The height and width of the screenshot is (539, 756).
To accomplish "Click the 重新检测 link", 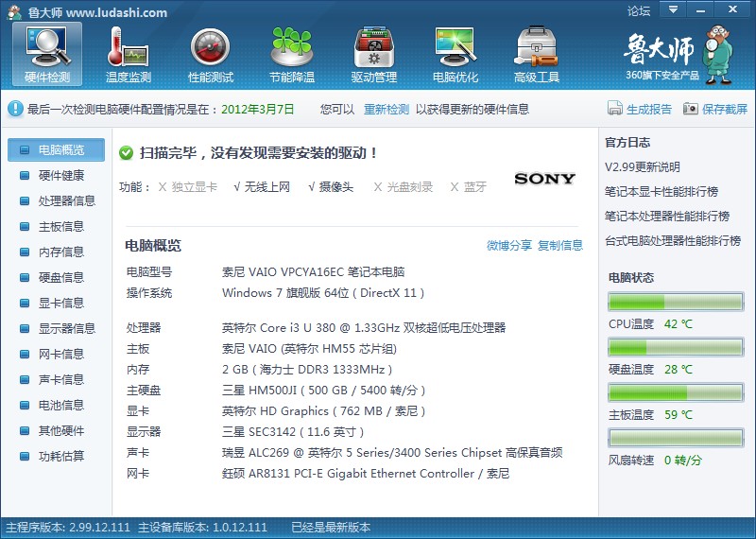I will (x=387, y=110).
